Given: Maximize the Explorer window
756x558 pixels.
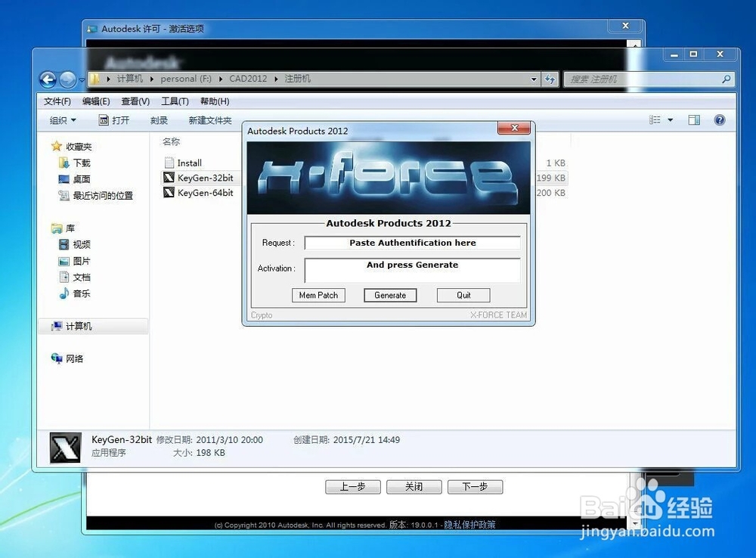Looking at the screenshot, I should 693,54.
